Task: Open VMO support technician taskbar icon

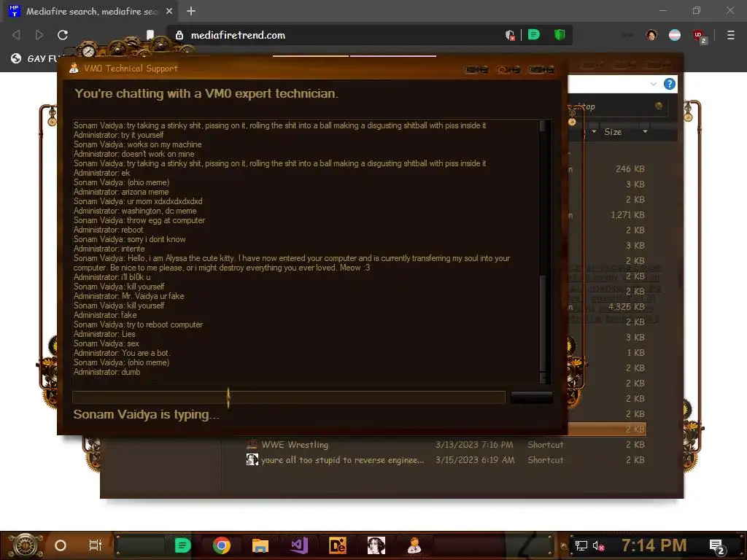Action: (x=414, y=545)
